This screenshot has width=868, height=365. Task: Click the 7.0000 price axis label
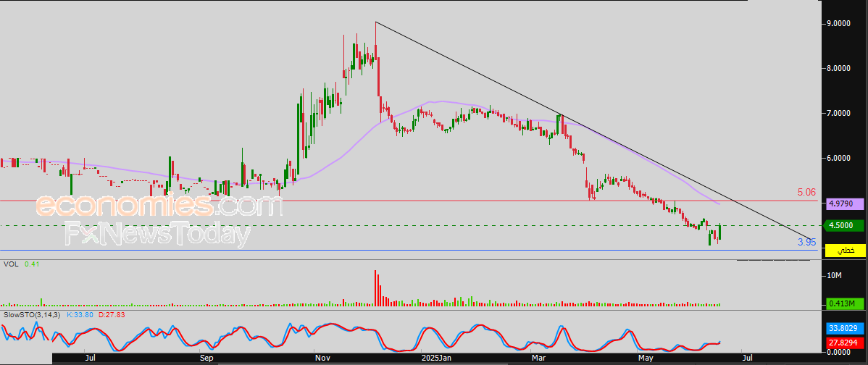click(x=839, y=114)
